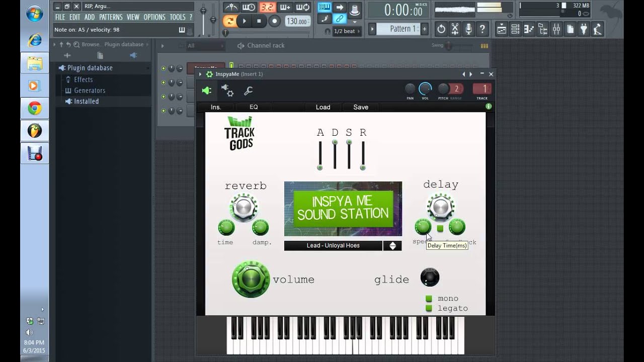Click the record button

(x=274, y=21)
